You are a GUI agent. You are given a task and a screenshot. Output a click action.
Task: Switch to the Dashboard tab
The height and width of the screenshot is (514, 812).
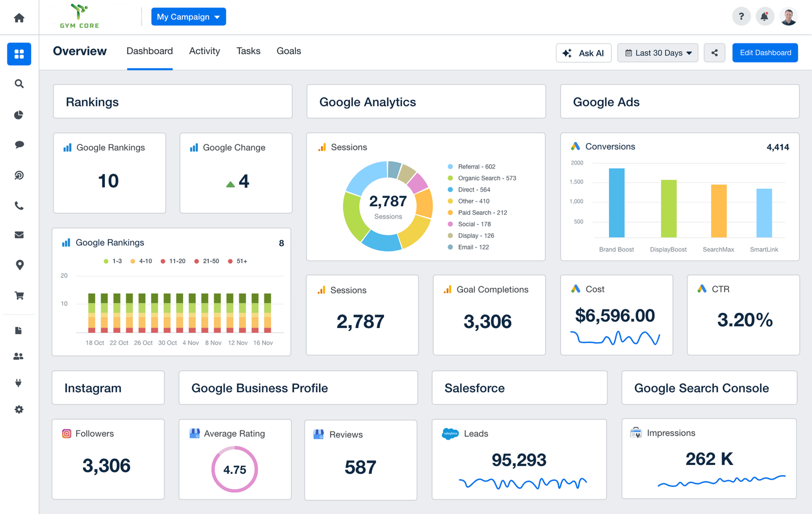coord(149,51)
